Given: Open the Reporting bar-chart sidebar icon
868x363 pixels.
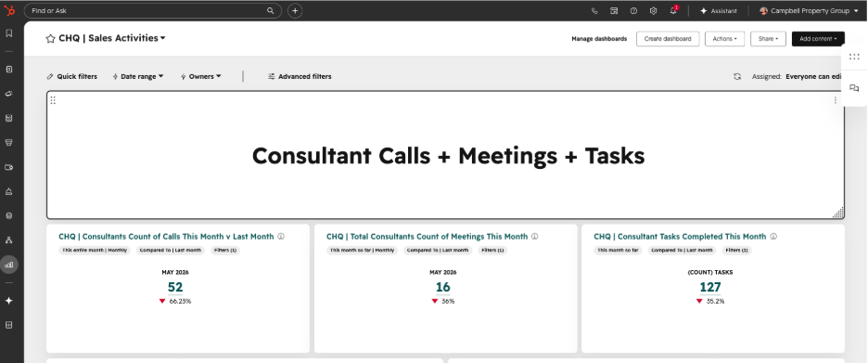Looking at the screenshot, I should tap(9, 265).
